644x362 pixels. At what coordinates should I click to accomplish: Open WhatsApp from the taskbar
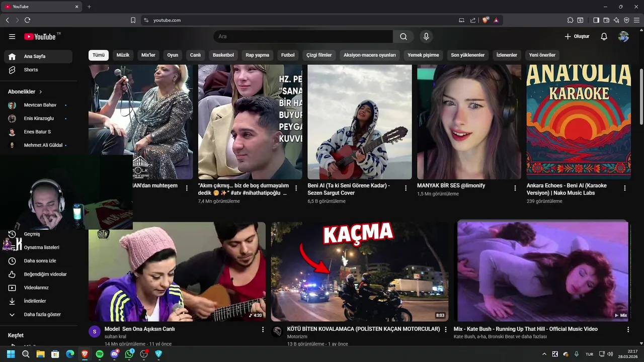click(129, 354)
